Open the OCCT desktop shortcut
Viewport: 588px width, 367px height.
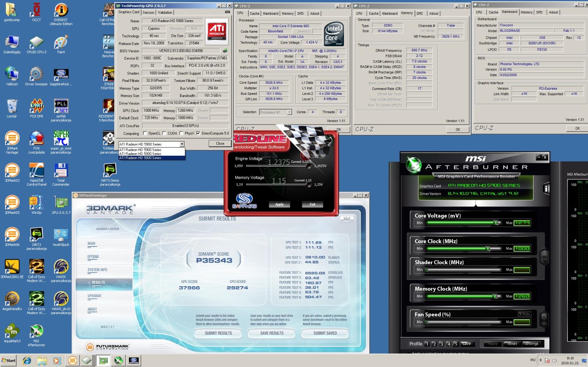[x=36, y=12]
